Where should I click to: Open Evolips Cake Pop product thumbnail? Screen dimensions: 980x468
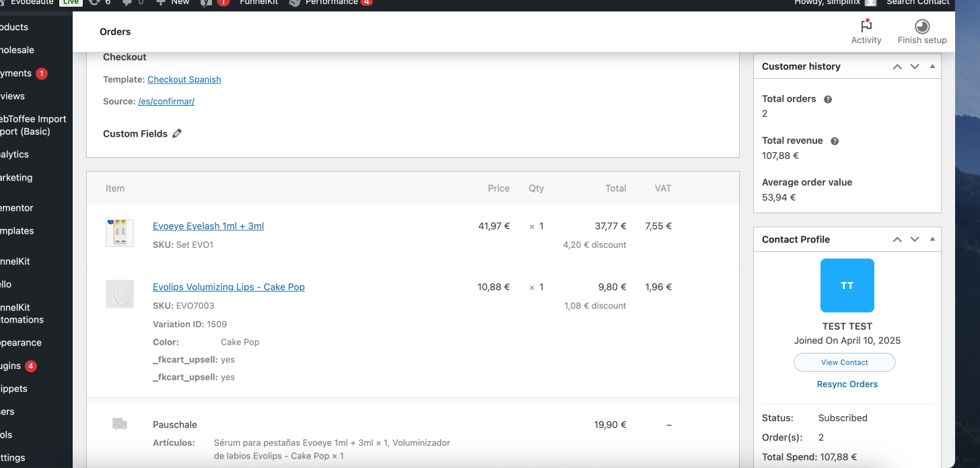click(x=120, y=294)
